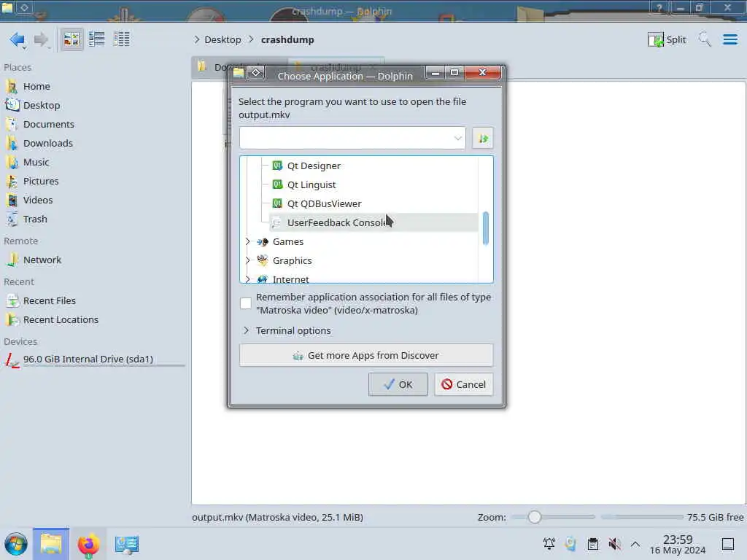Launch Firefox from the taskbar
This screenshot has width=747, height=560.
88,544
